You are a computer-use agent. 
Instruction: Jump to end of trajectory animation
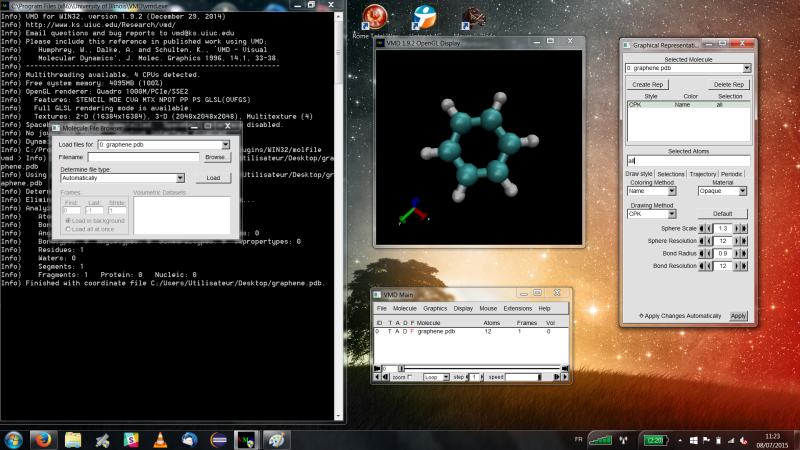point(565,368)
